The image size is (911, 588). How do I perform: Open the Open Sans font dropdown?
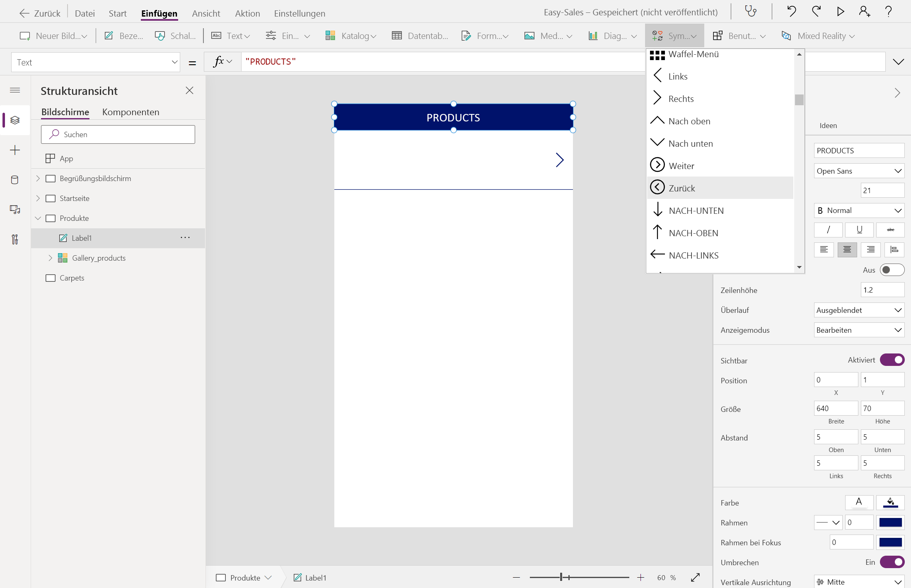point(859,171)
